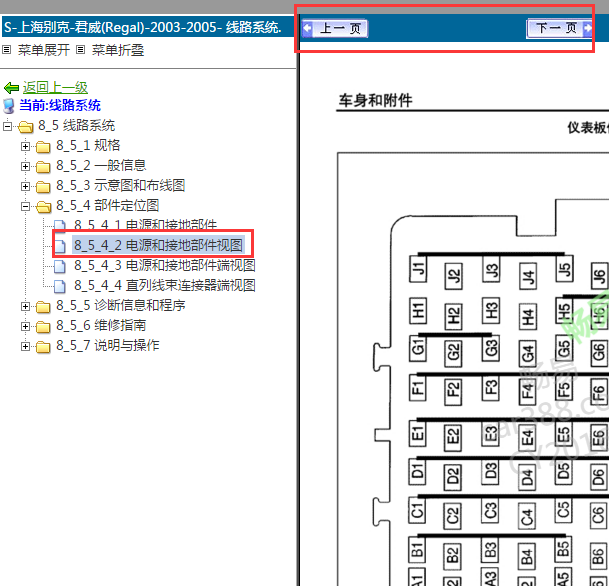Collapse all menus with 菜单折叠
Viewport: 609px width, 586px height.
[x=118, y=50]
